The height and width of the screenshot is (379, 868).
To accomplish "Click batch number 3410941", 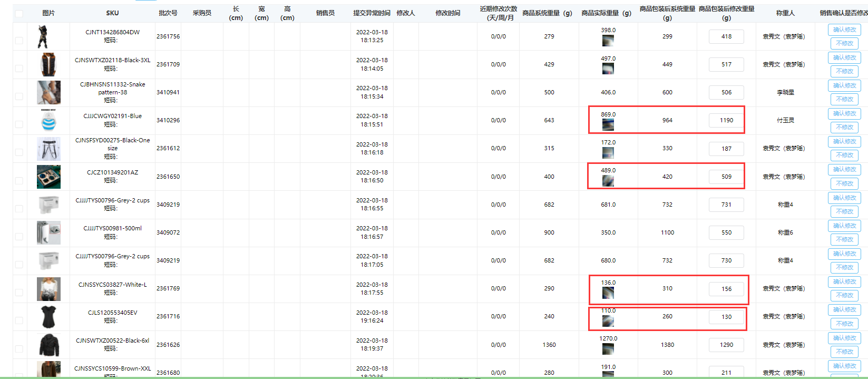I will tap(168, 92).
